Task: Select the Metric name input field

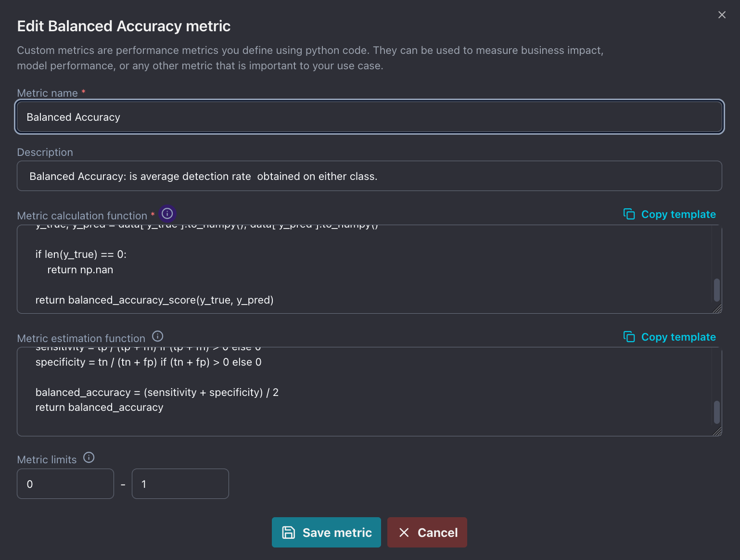Action: pyautogui.click(x=369, y=117)
